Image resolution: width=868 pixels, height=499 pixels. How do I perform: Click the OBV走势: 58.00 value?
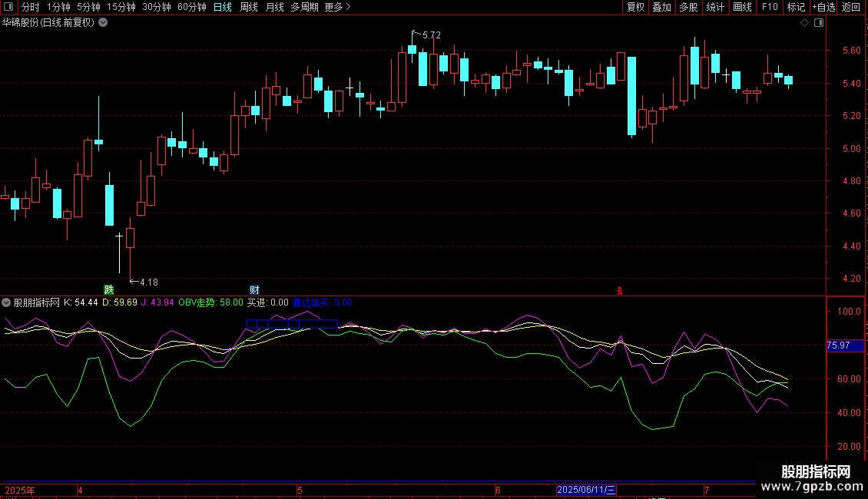210,302
